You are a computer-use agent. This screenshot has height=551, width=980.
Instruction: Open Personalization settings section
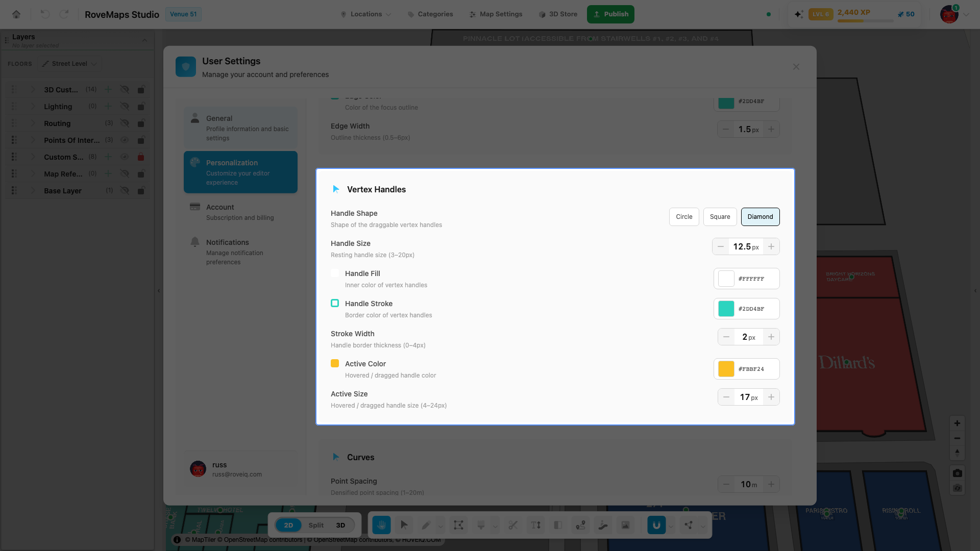240,172
